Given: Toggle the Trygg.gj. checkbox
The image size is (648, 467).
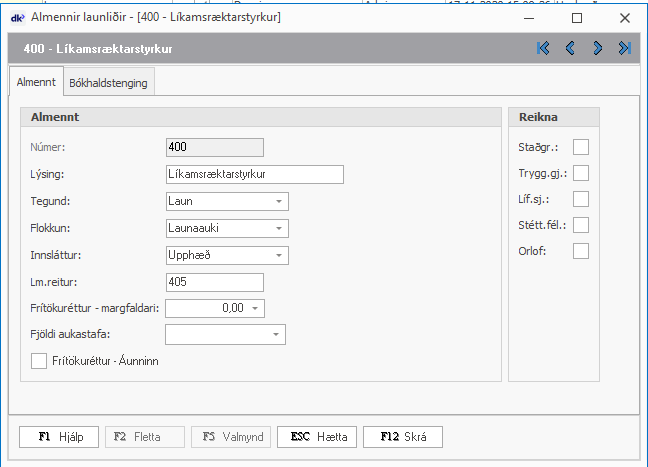Looking at the screenshot, I should [x=580, y=173].
